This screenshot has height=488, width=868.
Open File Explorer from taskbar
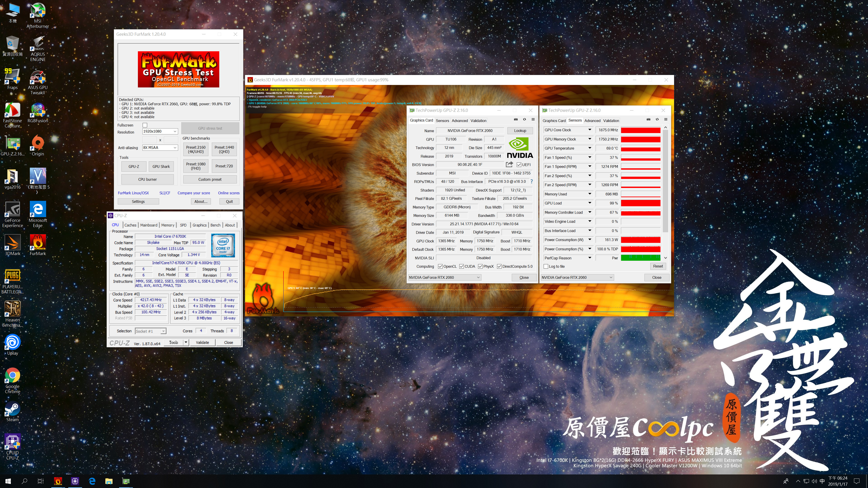coord(108,481)
